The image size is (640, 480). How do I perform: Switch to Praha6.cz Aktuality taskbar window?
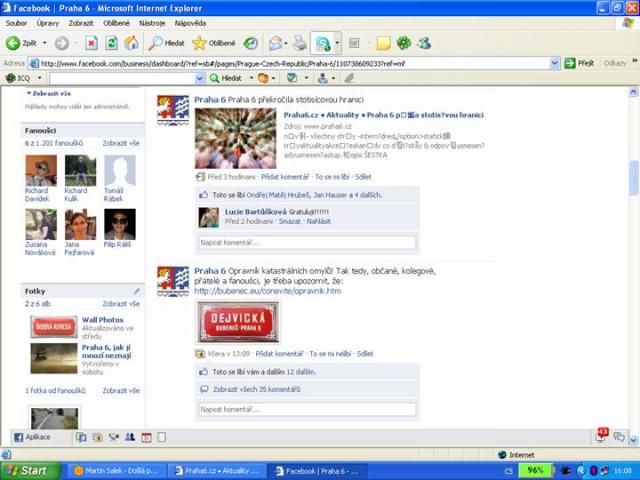click(216, 471)
